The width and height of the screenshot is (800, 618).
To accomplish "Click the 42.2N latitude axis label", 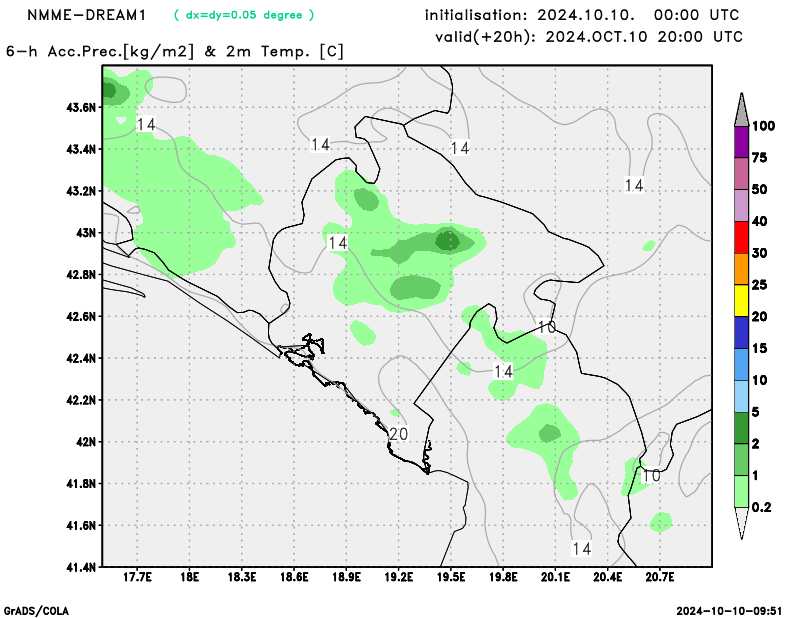I will [x=81, y=400].
